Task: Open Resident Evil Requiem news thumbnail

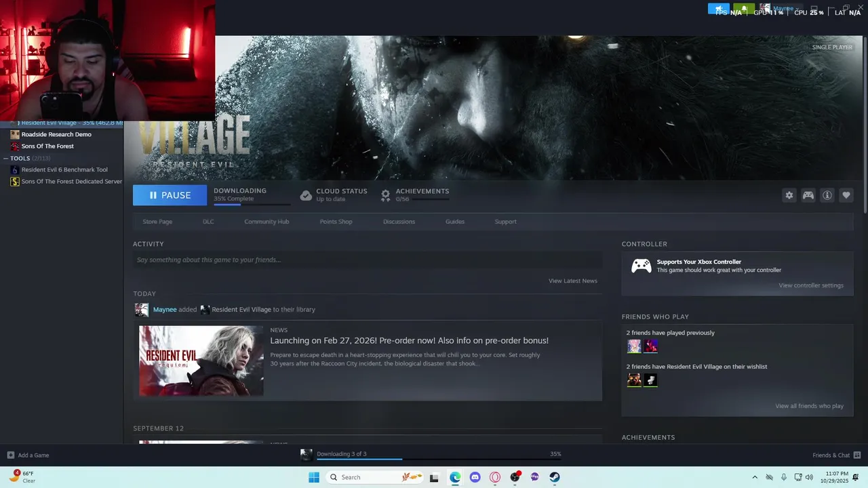Action: tap(201, 361)
